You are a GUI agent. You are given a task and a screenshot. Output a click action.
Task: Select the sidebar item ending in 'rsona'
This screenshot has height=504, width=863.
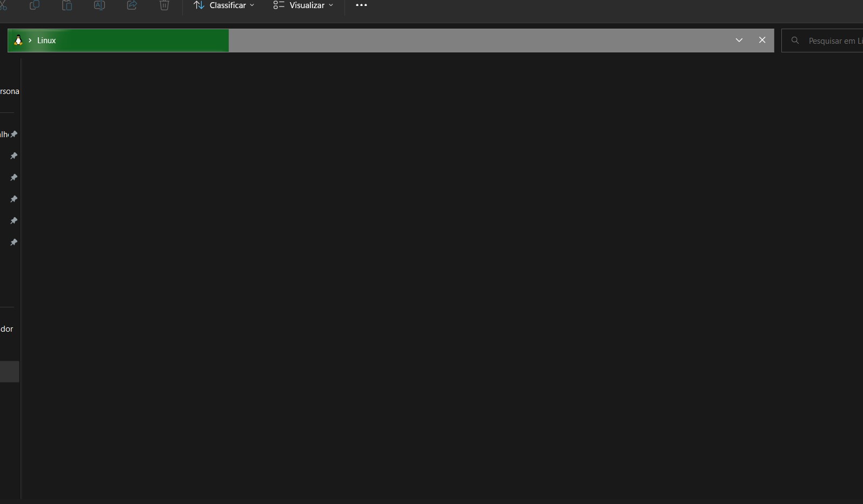(10, 91)
